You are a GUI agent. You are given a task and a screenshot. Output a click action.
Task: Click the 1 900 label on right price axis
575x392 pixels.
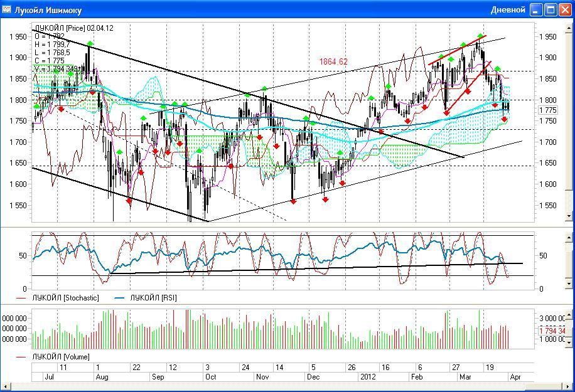[548, 58]
